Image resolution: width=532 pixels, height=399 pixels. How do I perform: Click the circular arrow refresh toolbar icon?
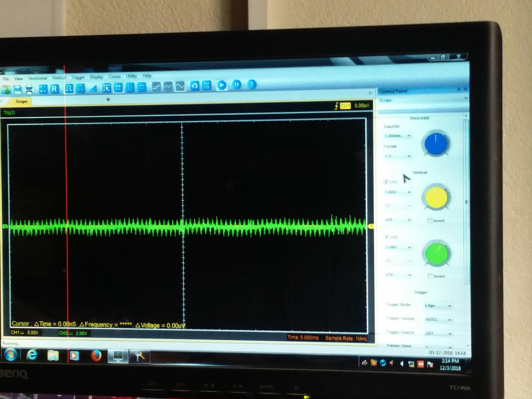[195, 86]
